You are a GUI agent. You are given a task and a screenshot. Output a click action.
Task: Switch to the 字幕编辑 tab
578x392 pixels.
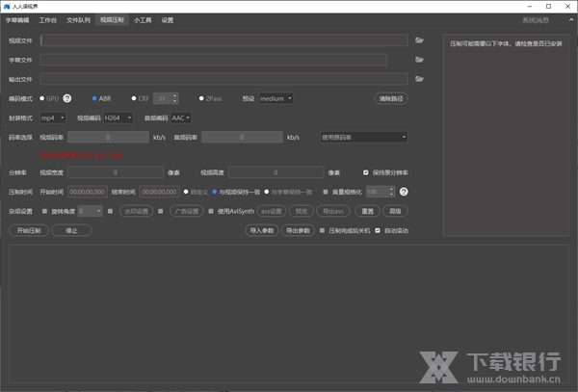(x=17, y=19)
